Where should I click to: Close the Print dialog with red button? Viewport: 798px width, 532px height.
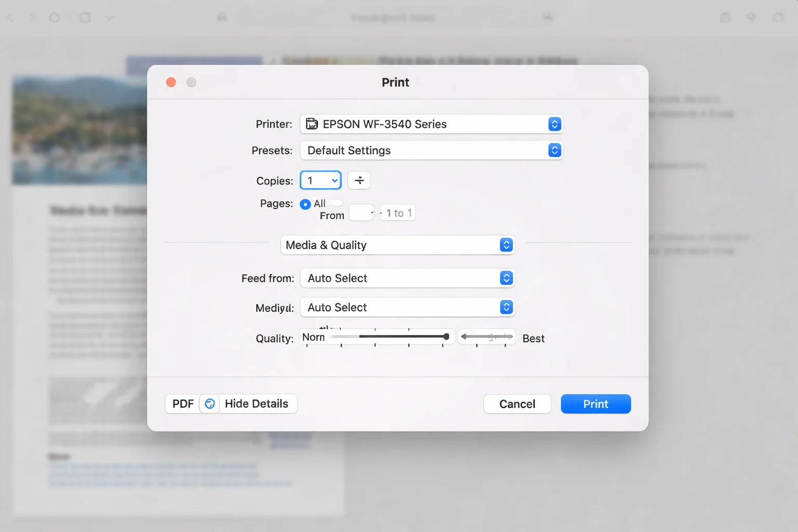coord(171,82)
